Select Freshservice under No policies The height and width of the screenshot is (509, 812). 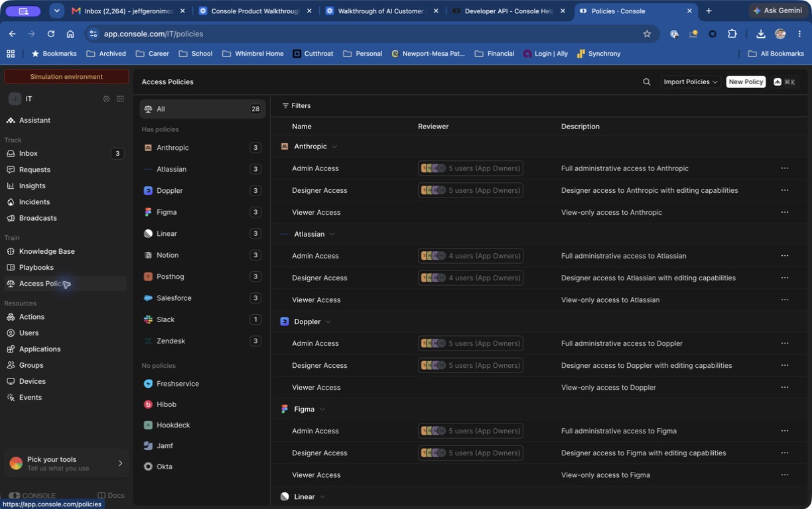point(202,384)
